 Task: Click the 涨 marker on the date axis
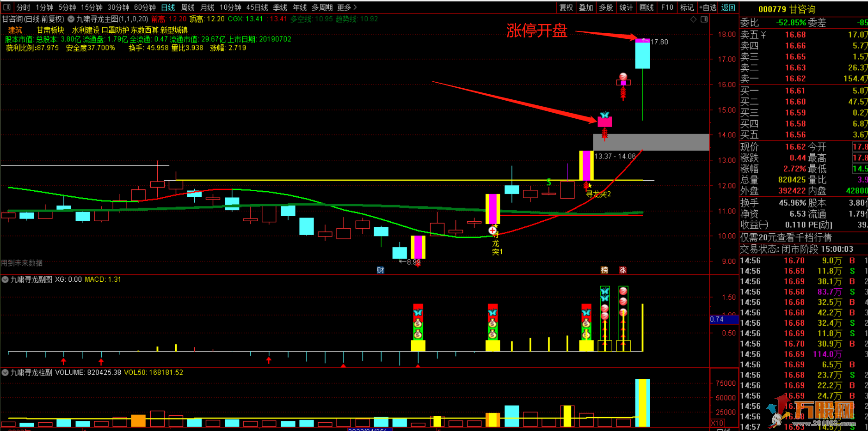coord(623,270)
